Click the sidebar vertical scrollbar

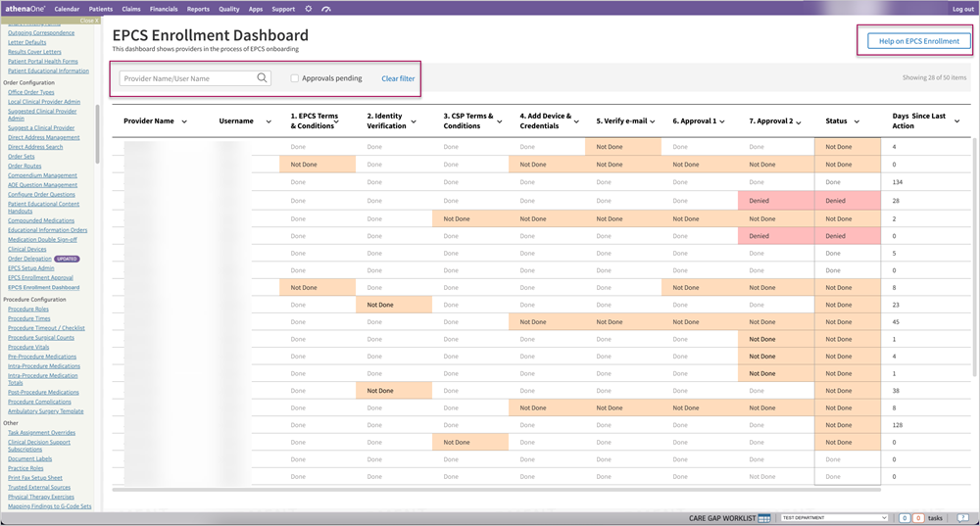click(97, 133)
